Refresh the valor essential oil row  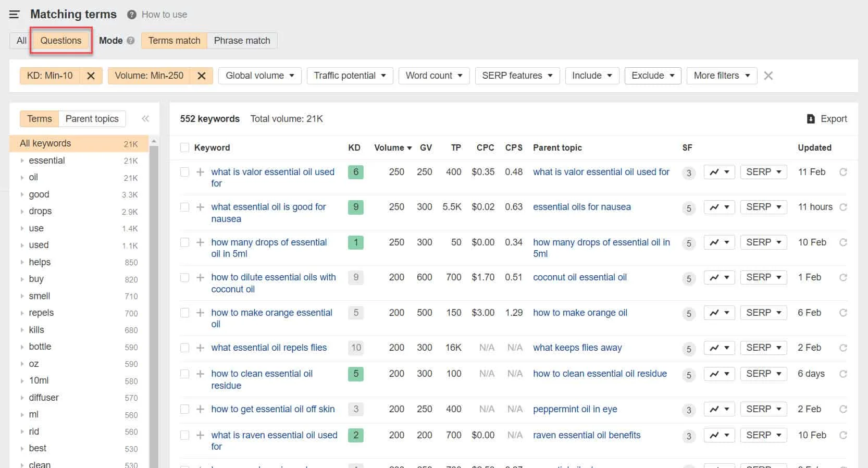coord(843,172)
